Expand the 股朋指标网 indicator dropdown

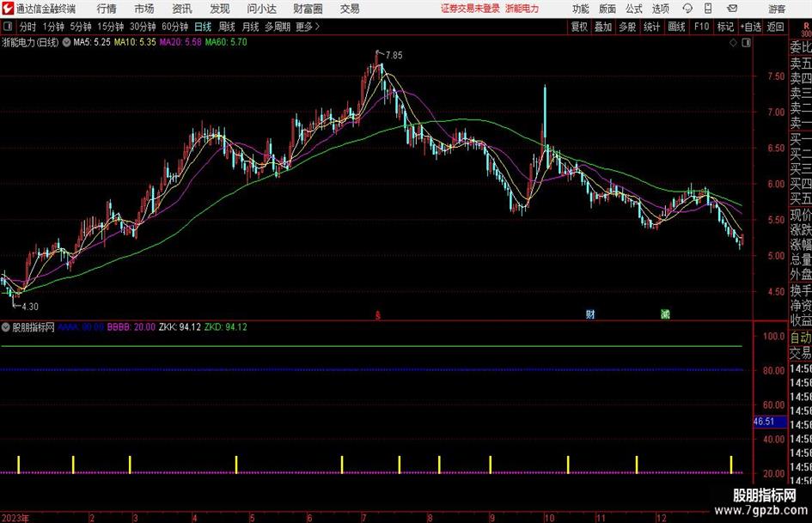(x=7, y=327)
